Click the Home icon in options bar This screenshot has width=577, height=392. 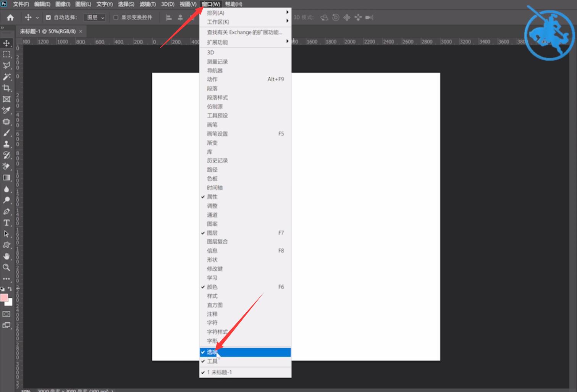coord(10,18)
